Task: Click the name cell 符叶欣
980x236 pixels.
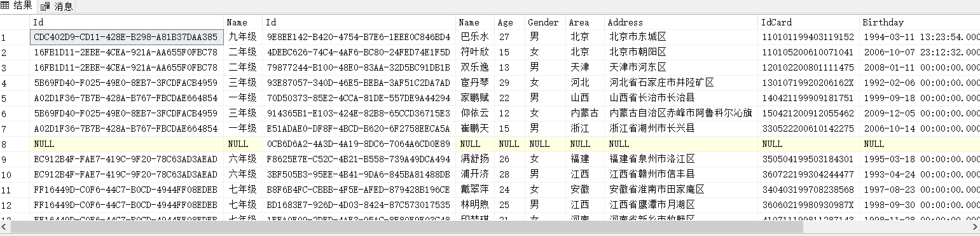Action: 474,53
